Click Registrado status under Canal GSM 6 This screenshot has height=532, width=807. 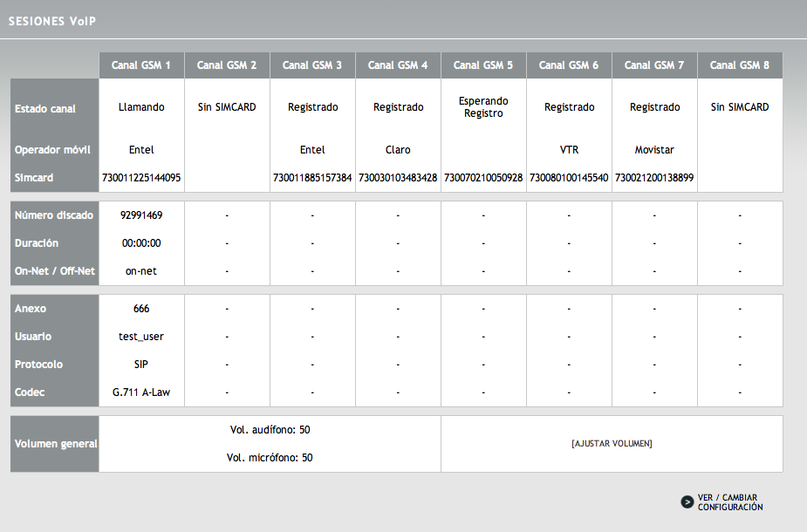click(x=569, y=107)
